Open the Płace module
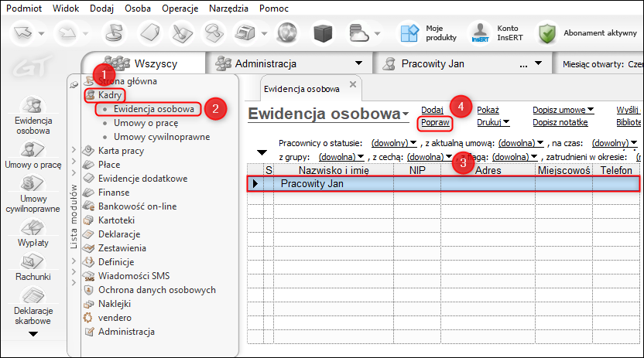Screen dimensions: 644x358 pos(109,165)
